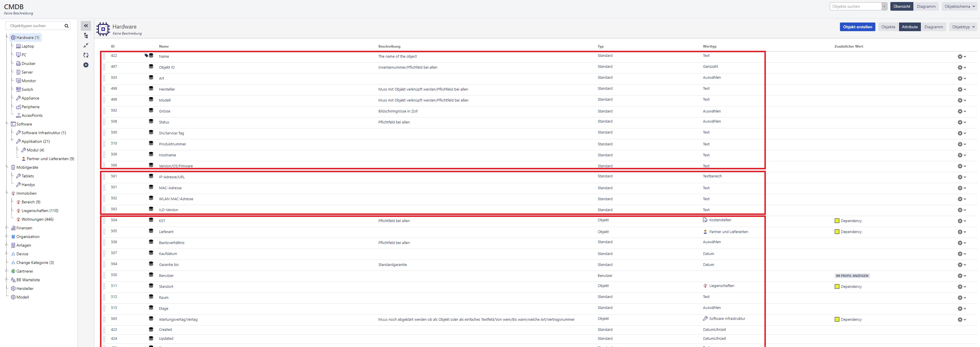The height and width of the screenshot is (347, 980).
Task: Open gear menu for Hersteller attribute
Action: click(x=962, y=89)
